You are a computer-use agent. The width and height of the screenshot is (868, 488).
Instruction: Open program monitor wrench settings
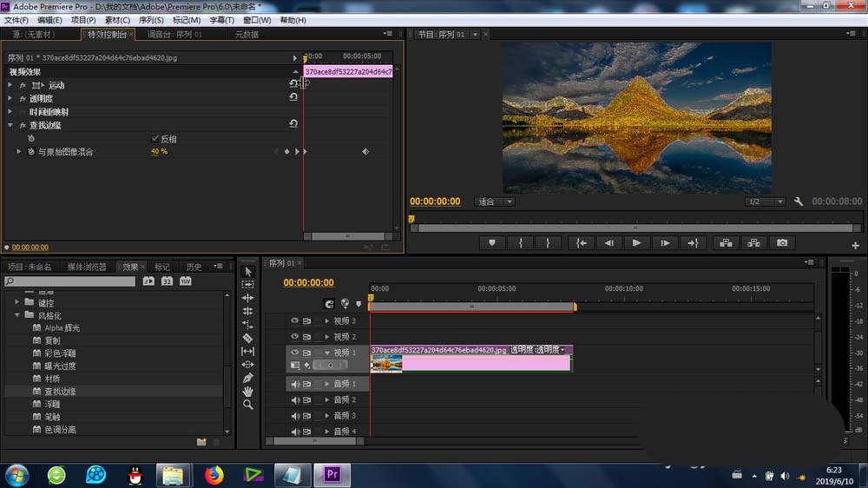[799, 201]
